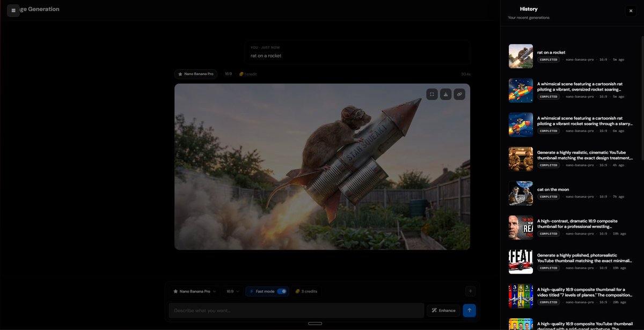The height and width of the screenshot is (330, 644).
Task: Open the generated rat on rocket image
Action: (322, 166)
